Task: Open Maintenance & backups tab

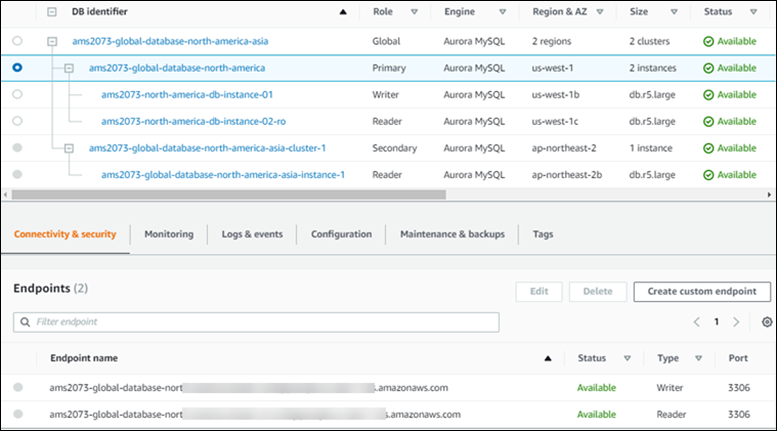Action: [452, 234]
